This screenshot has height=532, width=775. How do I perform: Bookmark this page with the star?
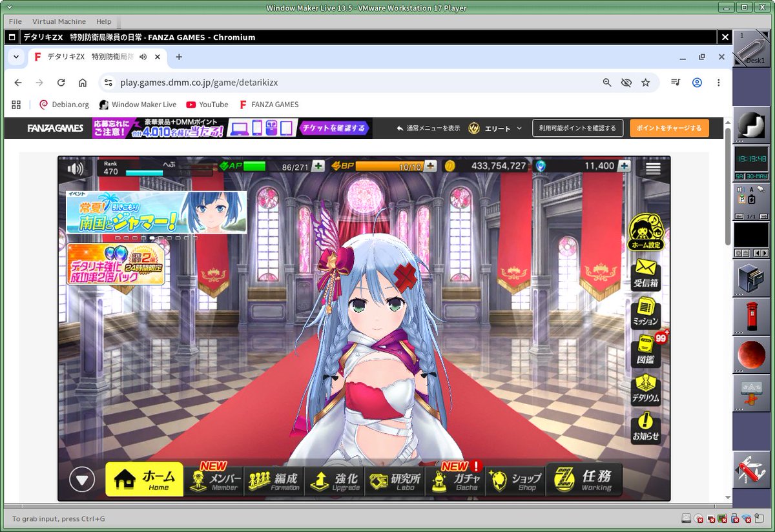(x=645, y=83)
